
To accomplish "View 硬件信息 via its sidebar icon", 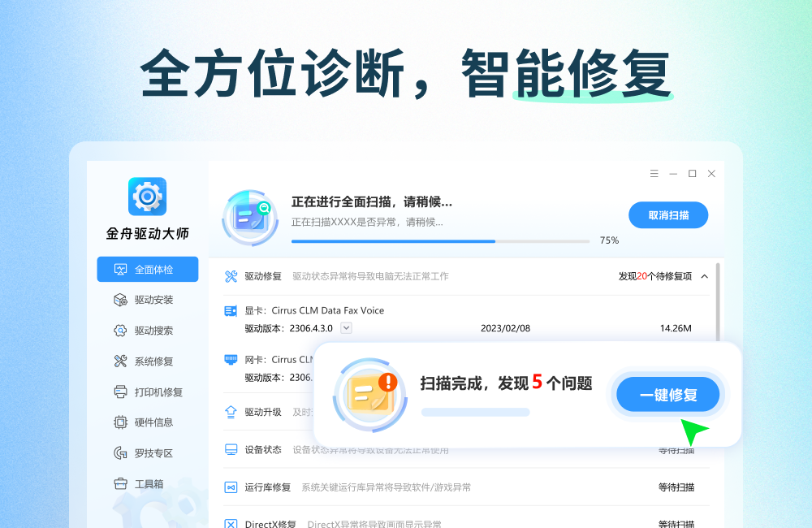I will (119, 422).
